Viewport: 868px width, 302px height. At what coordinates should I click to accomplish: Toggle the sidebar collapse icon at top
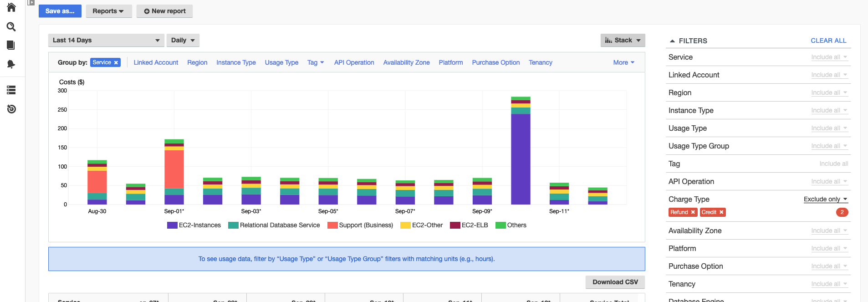point(31,2)
